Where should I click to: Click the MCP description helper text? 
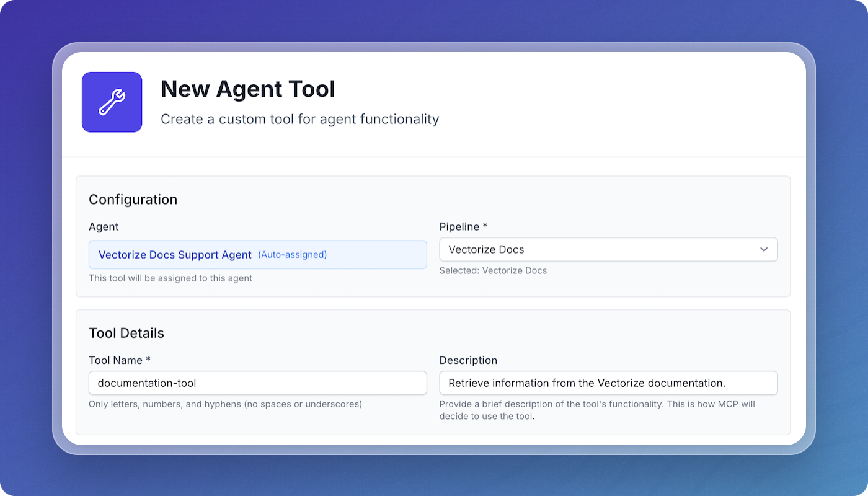click(596, 410)
